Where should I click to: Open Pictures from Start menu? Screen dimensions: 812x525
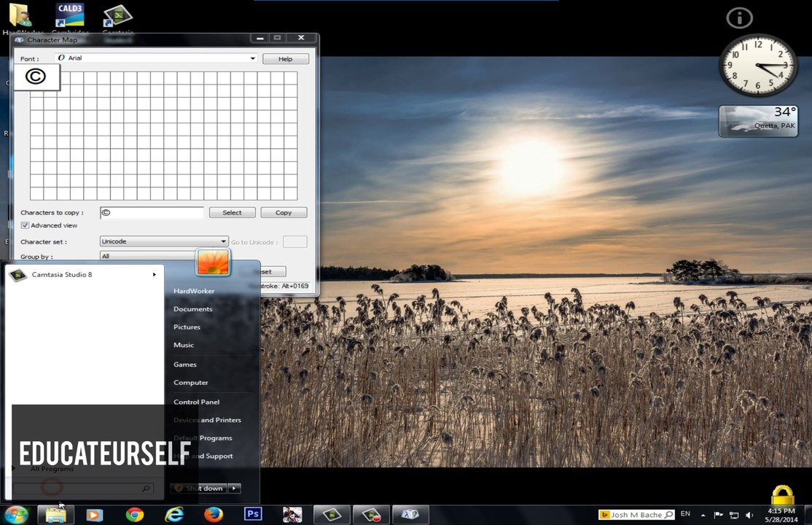[x=187, y=327]
